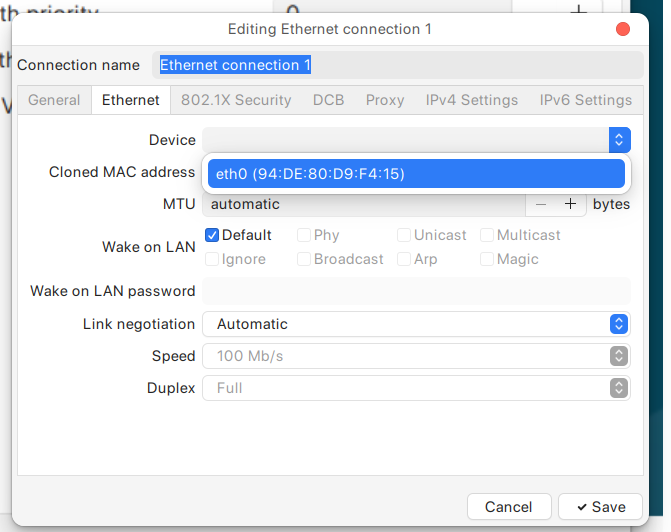Expand the Link negotiation dropdown arrows
This screenshot has height=532, width=671.
pos(619,324)
